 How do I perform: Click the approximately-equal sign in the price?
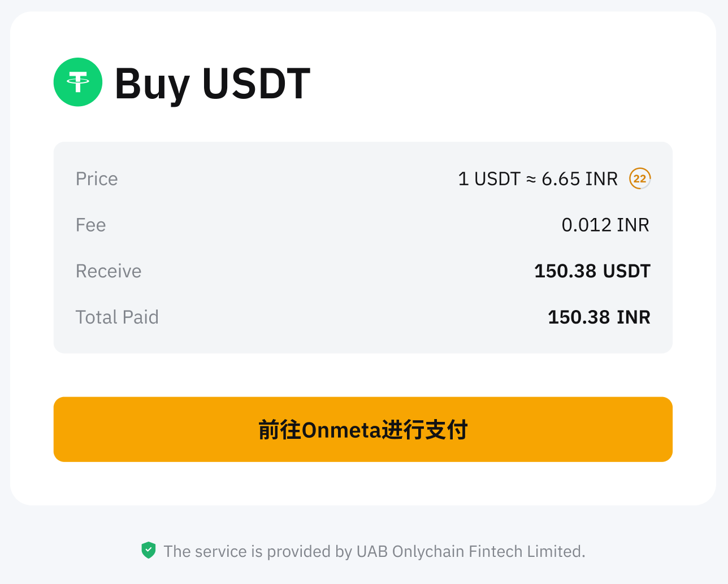tap(531, 180)
